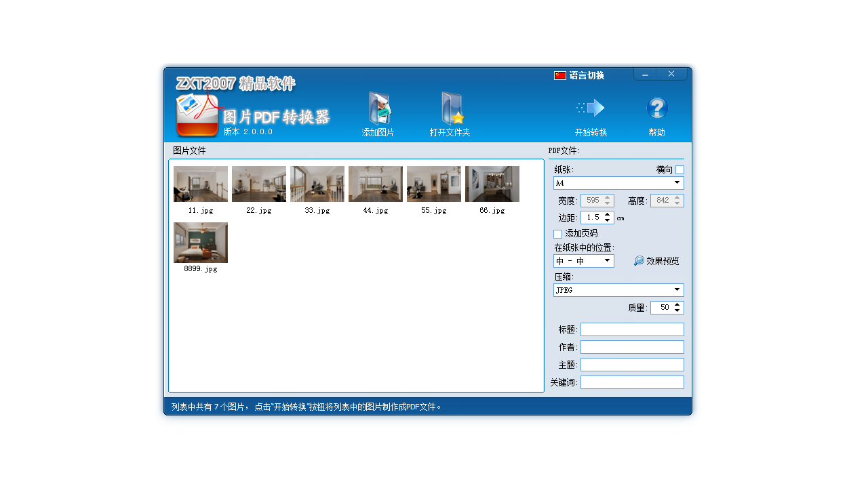Click the 添加图片 (Add Images) icon
Screen dimensions: 868x488
(378, 108)
